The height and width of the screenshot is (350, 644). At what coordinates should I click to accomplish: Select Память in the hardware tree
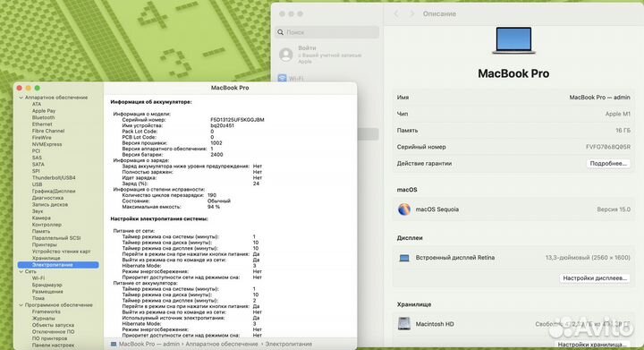point(40,231)
